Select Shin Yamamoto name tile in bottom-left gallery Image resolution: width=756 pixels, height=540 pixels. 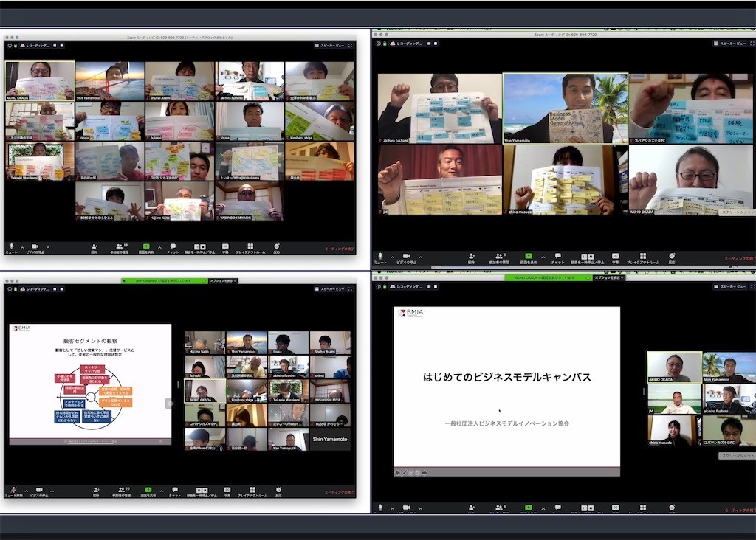(330, 439)
